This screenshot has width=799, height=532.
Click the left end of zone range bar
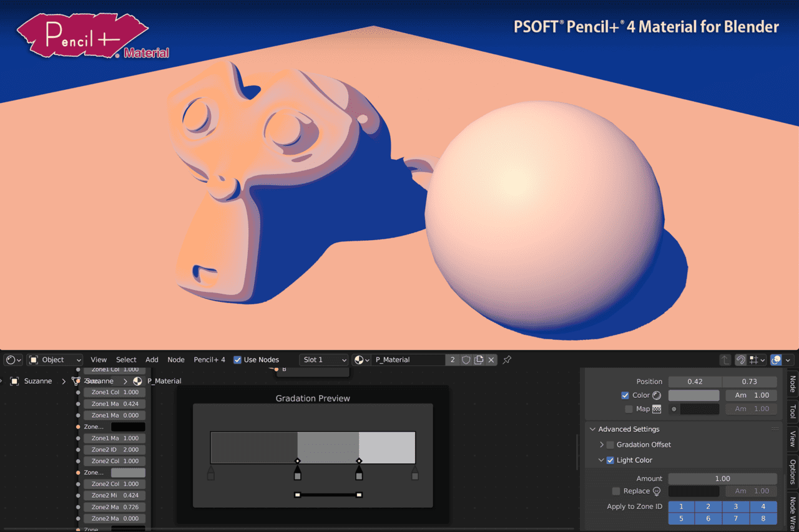(297, 495)
